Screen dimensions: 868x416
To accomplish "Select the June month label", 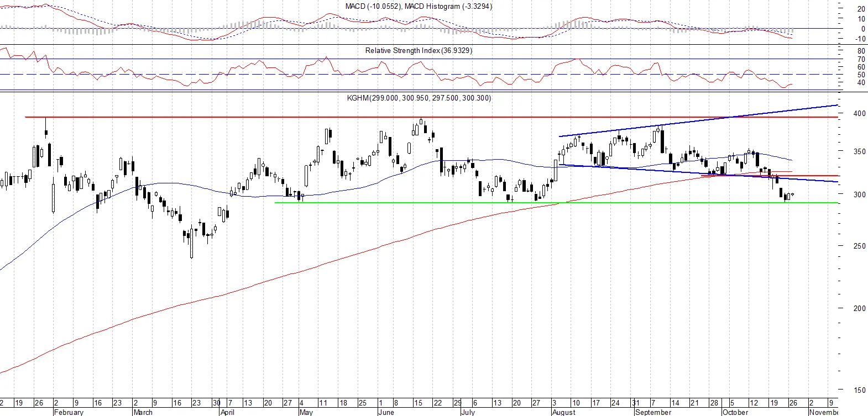I will point(386,412).
